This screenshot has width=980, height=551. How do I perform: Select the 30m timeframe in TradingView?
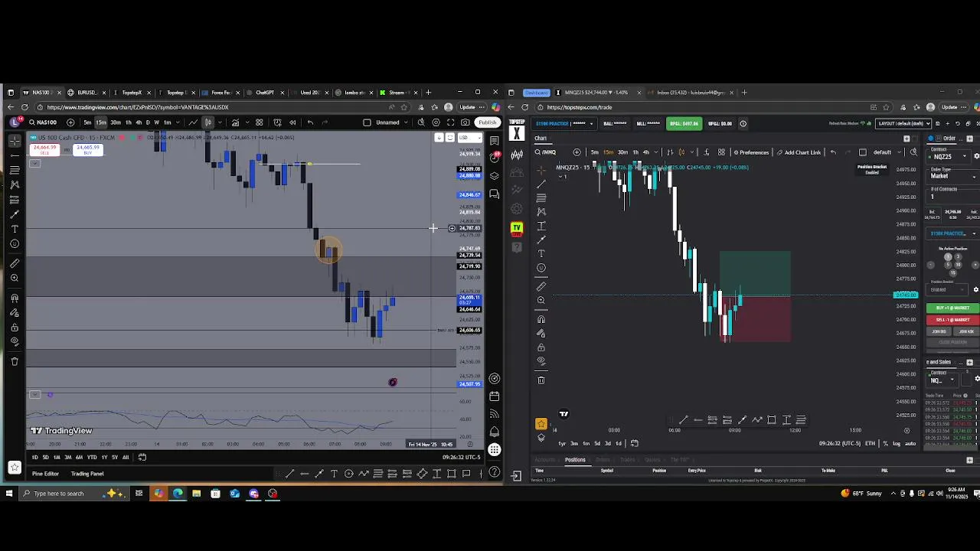click(x=115, y=122)
